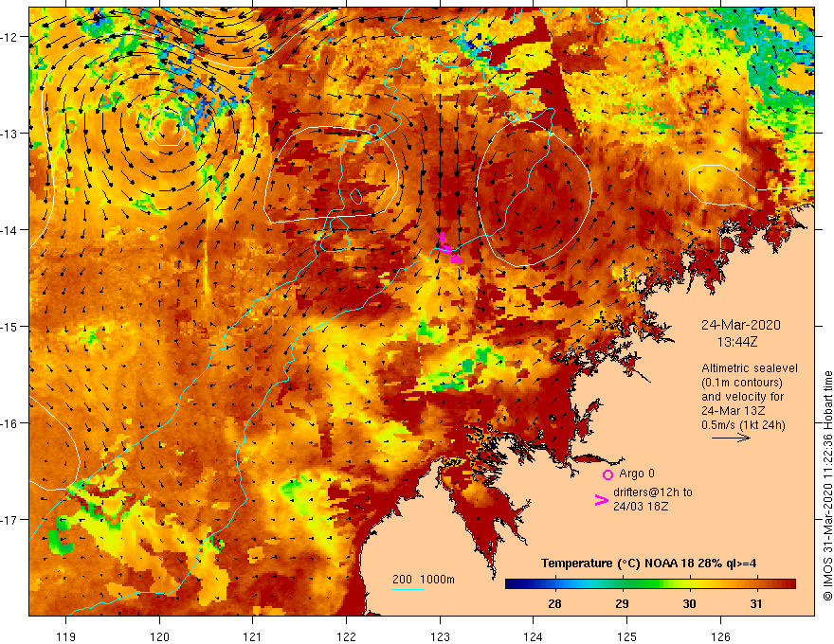This screenshot has height=644, width=834.
Task: Click the color bar tick label 28
Action: point(554,603)
